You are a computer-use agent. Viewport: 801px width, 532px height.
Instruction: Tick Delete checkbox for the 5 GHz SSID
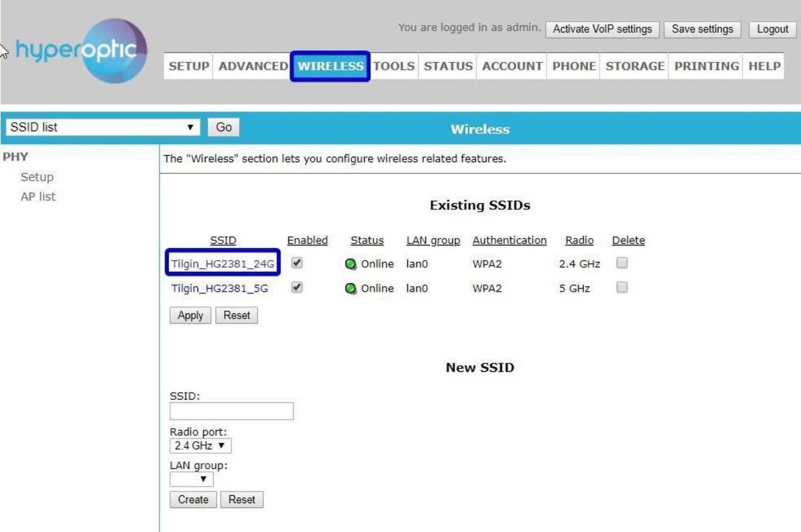tap(622, 287)
